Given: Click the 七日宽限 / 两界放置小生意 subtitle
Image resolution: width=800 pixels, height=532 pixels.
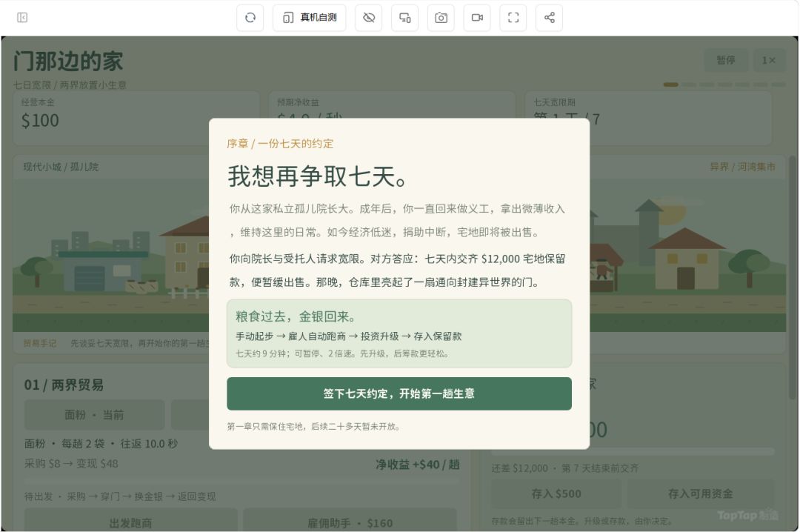Looking at the screenshot, I should point(70,84).
